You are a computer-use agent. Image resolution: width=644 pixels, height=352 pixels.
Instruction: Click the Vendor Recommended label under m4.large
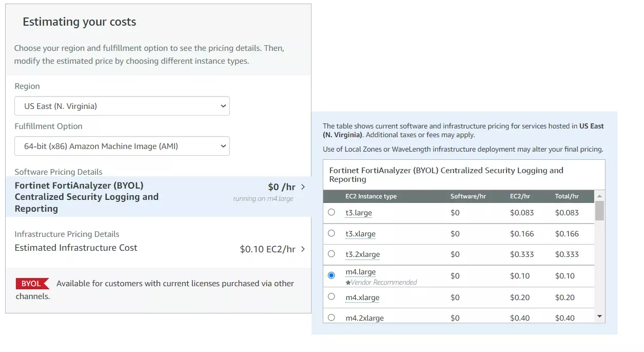(x=384, y=282)
